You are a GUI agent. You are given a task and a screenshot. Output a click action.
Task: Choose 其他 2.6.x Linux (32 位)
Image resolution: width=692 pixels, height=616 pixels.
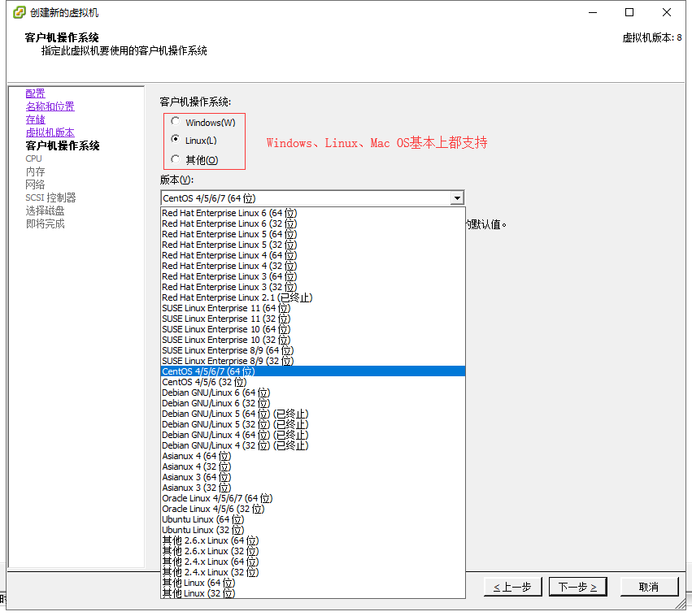coord(313,552)
